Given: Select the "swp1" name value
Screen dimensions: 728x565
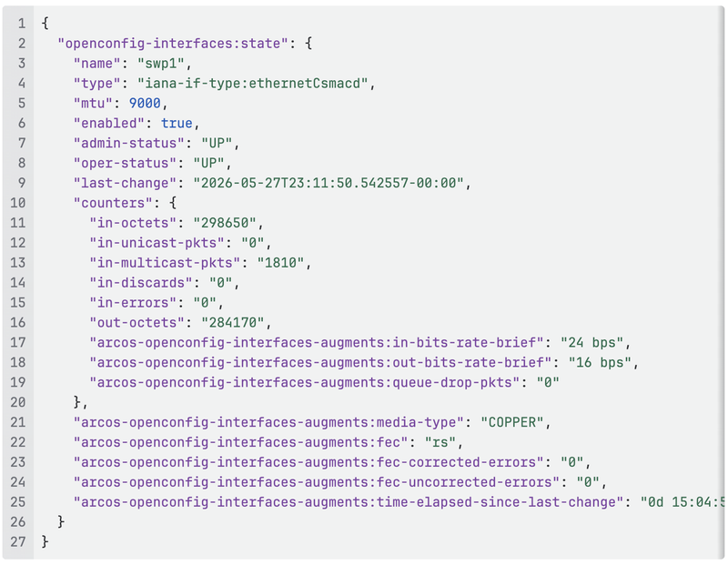Looking at the screenshot, I should pos(161,63).
